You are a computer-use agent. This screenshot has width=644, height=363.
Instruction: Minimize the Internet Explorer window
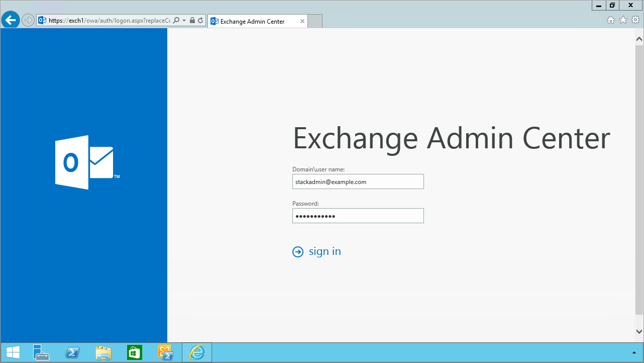(x=599, y=6)
